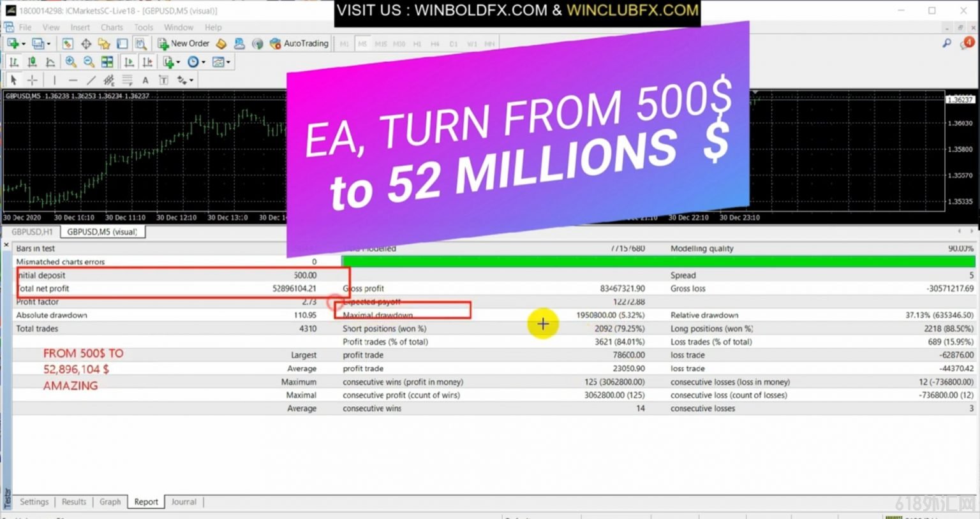Image resolution: width=980 pixels, height=519 pixels.
Task: Select the arrow cursor tool
Action: coord(13,80)
